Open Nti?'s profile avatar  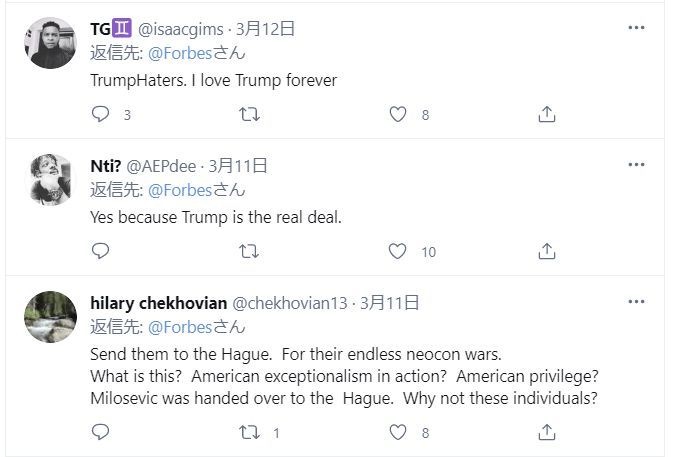(50, 179)
